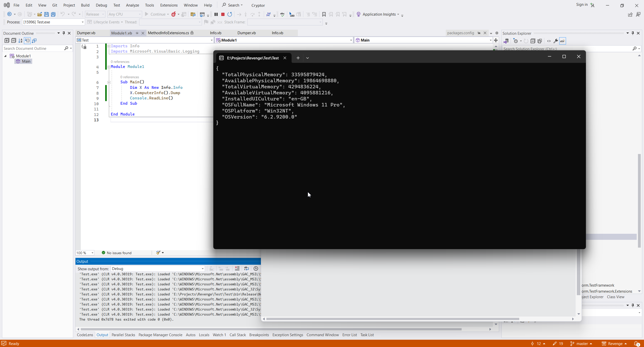This screenshot has width=644, height=347.
Task: Toggle timestamps clock in Output window
Action: click(x=256, y=268)
